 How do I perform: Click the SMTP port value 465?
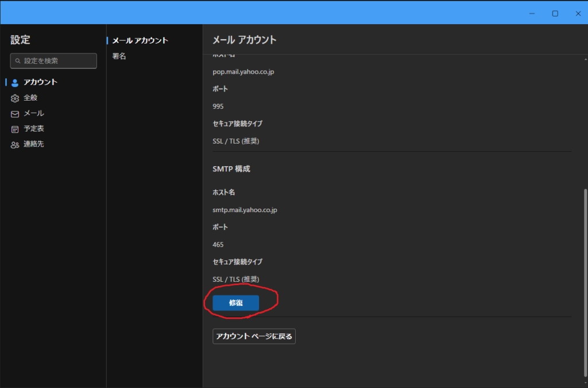(218, 244)
